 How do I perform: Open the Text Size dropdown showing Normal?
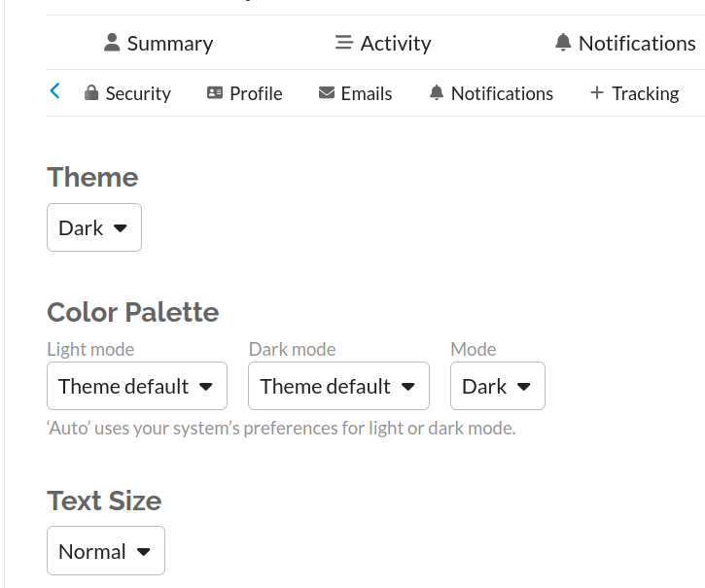106,551
